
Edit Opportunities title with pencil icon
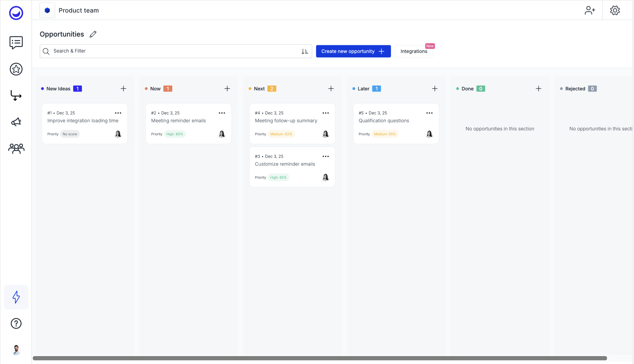pos(93,34)
